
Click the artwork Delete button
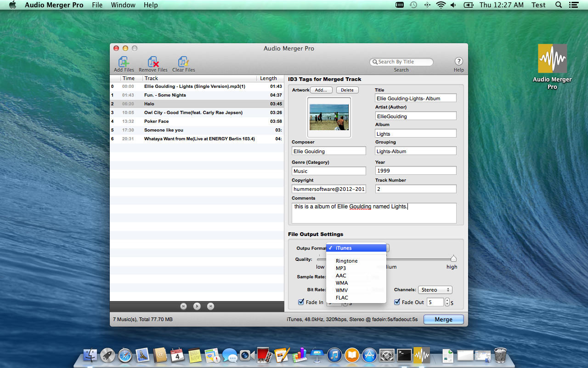(347, 90)
